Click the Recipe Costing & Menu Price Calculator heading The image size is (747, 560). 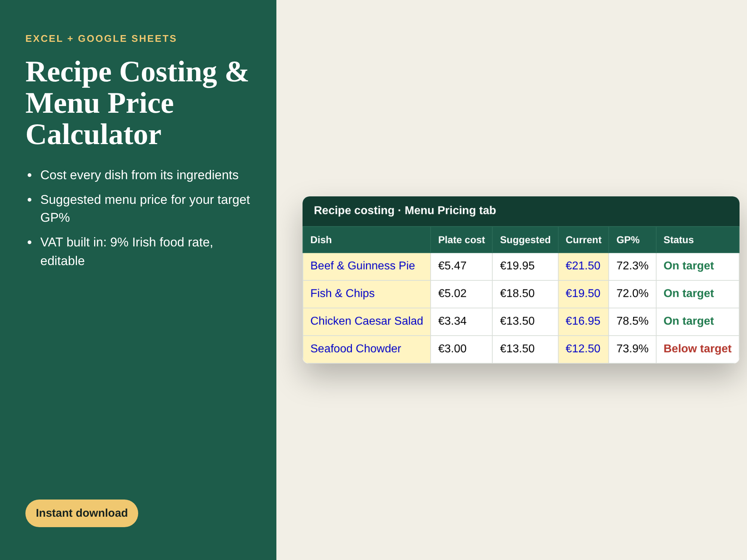point(137,103)
